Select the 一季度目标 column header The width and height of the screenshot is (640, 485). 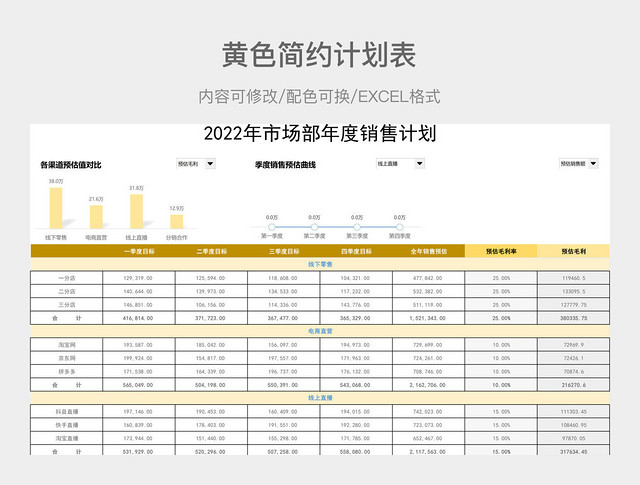[139, 251]
